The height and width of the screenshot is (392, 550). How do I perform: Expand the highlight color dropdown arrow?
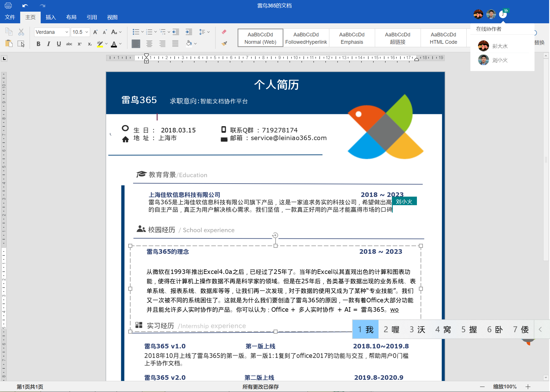pyautogui.click(x=106, y=44)
